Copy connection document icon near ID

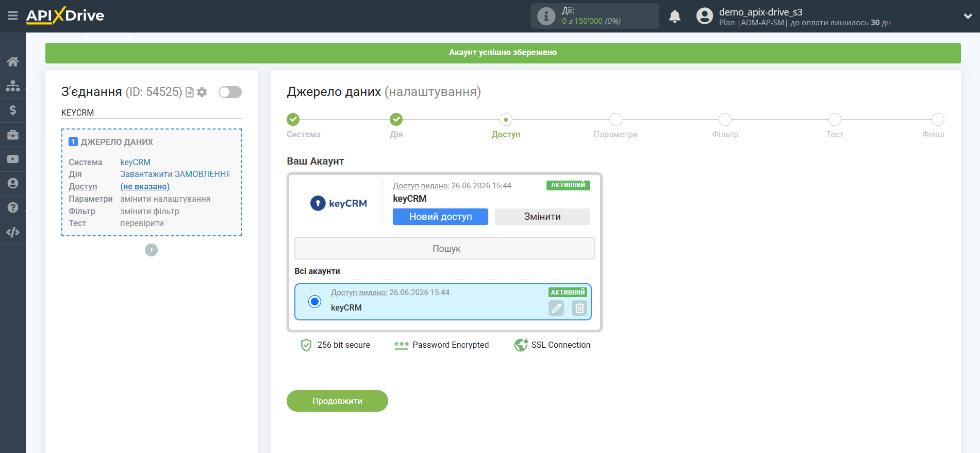pos(190,92)
